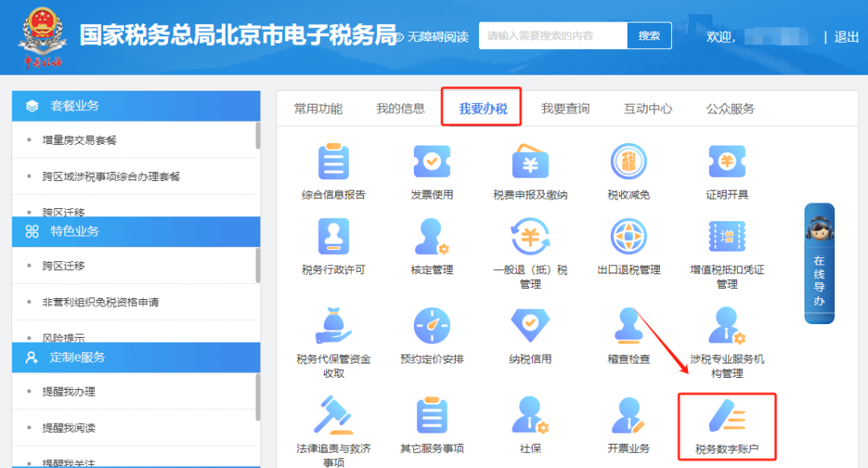Open the 税收减免 icon
The width and height of the screenshot is (868, 468).
(x=628, y=161)
